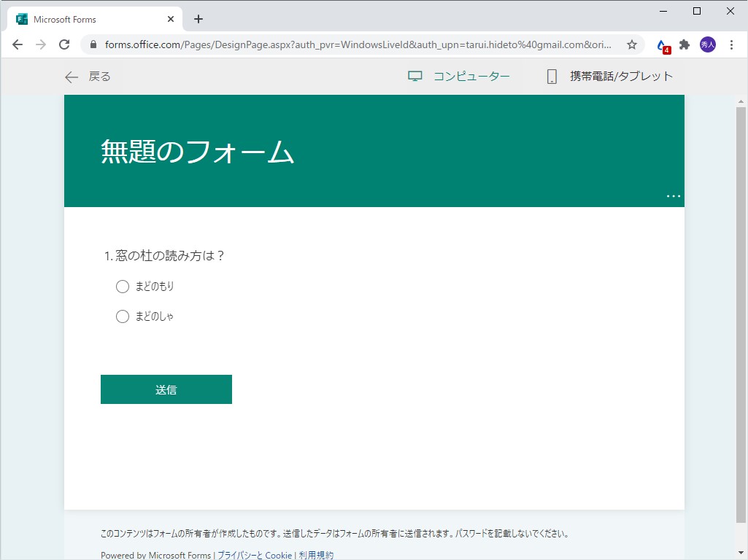748x560 pixels.
Task: Open Chrome's three-dot menu
Action: (732, 44)
